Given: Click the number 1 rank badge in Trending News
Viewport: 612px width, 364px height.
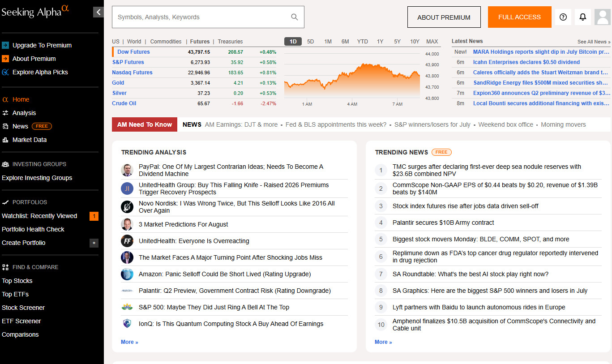Looking at the screenshot, I should (x=381, y=170).
